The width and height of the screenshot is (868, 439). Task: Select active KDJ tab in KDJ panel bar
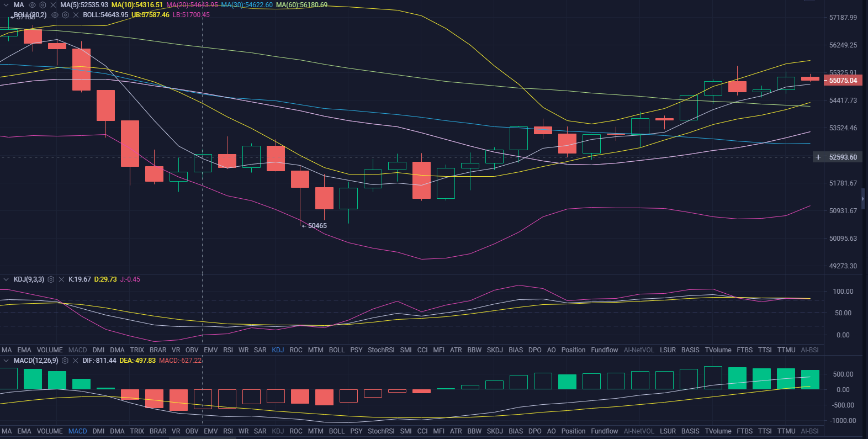[278, 350]
